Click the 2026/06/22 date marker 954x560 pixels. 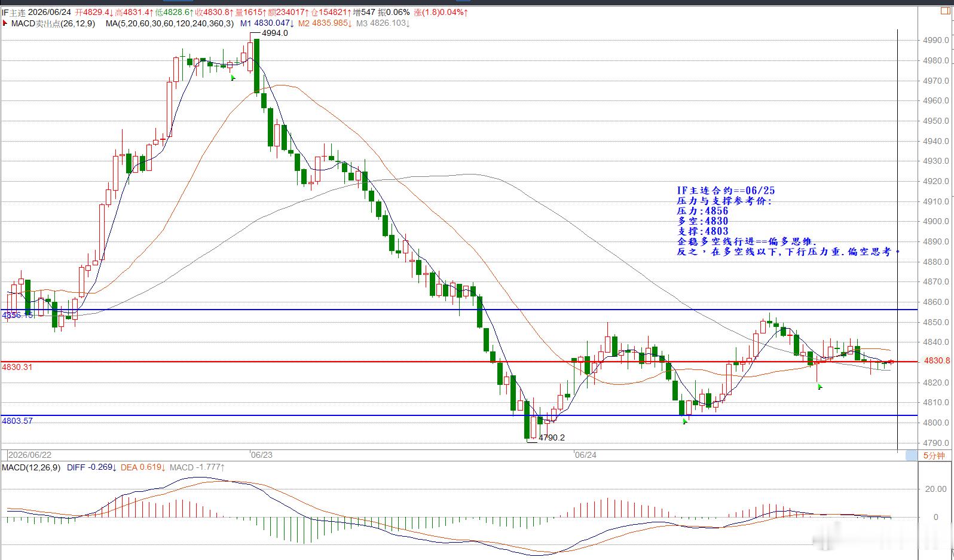(29, 455)
